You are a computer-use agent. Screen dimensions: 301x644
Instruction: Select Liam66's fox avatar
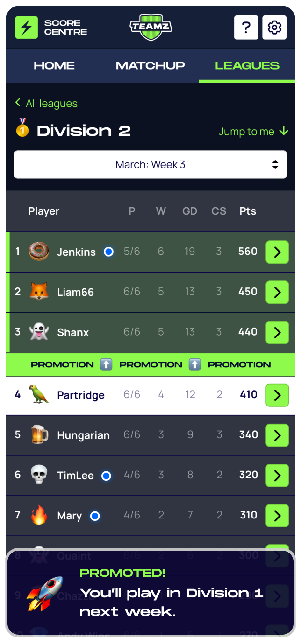click(39, 292)
